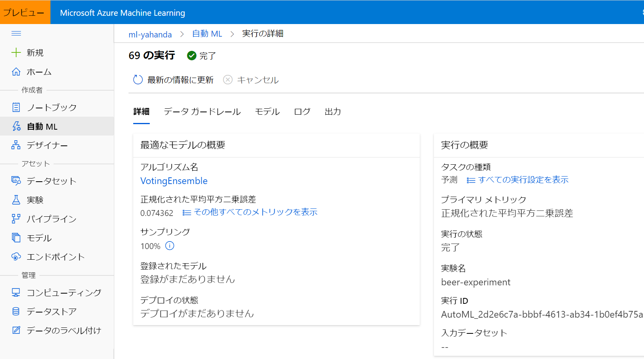Select the 詳細 tab
644x359 pixels.
point(141,112)
